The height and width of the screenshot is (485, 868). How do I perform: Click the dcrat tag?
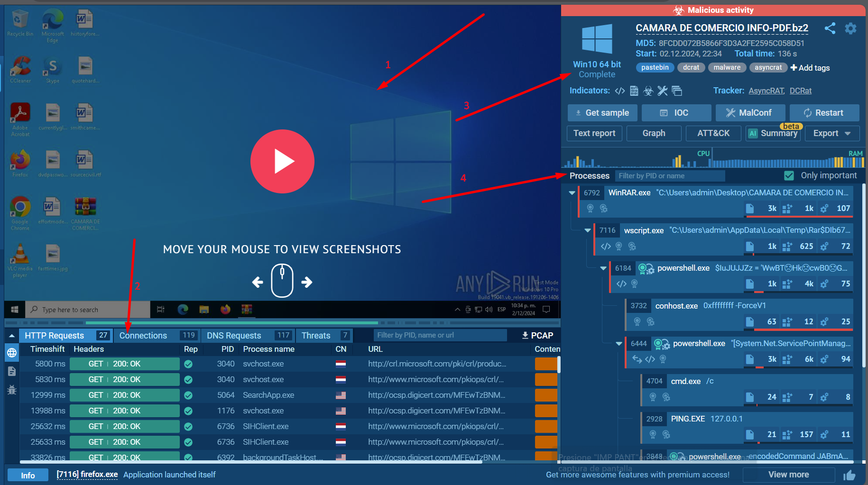[x=691, y=67]
